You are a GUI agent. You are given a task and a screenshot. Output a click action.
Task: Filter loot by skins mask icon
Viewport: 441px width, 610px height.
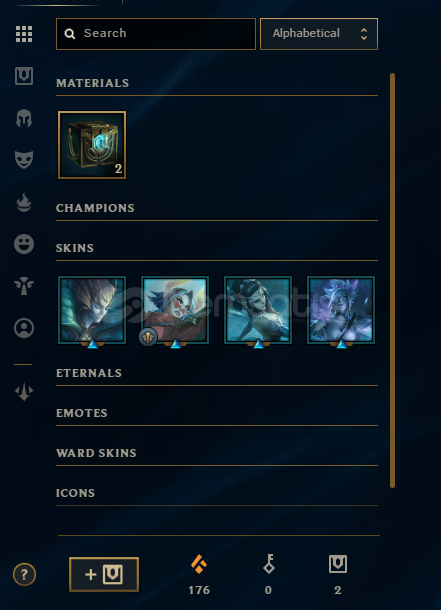point(24,160)
